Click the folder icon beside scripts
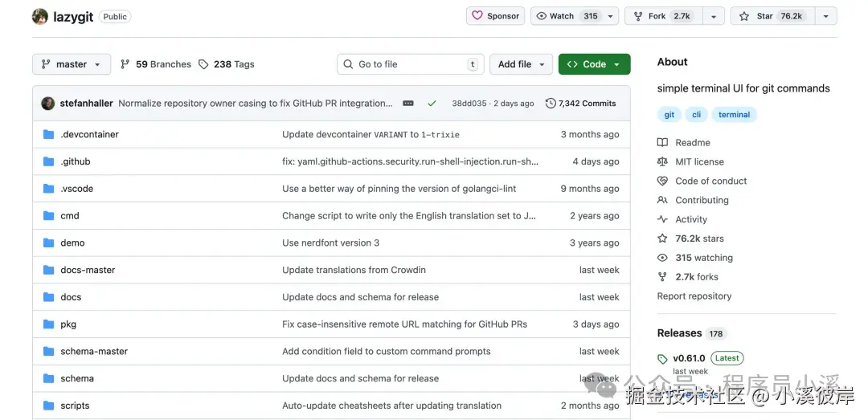Image resolution: width=868 pixels, height=420 pixels. (x=49, y=406)
